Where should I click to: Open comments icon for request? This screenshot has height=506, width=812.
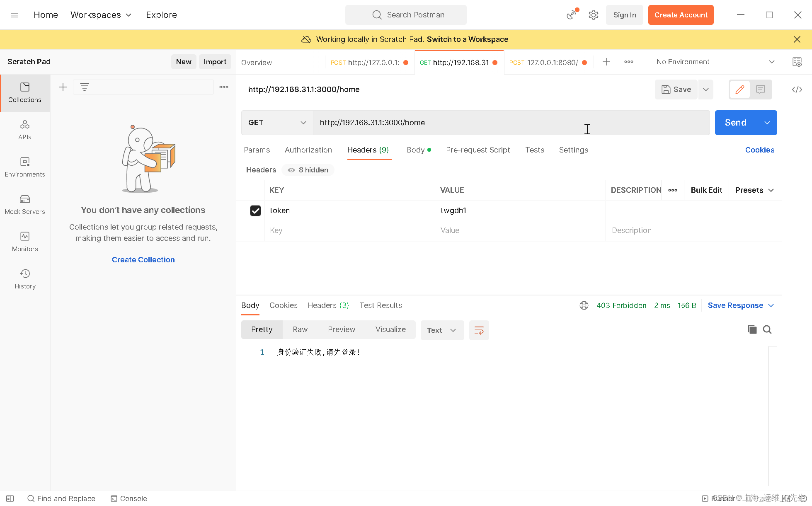click(x=761, y=90)
